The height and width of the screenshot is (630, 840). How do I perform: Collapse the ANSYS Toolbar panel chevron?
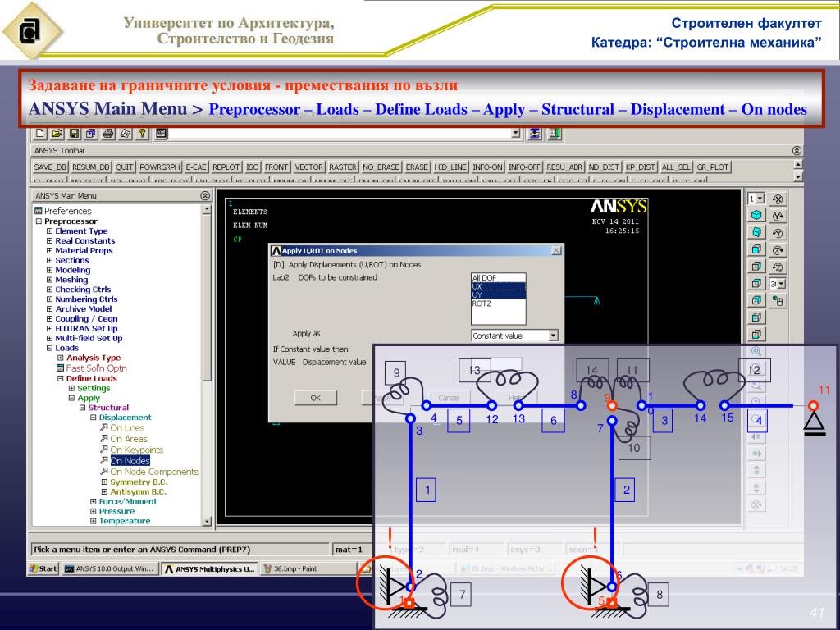pos(797,151)
